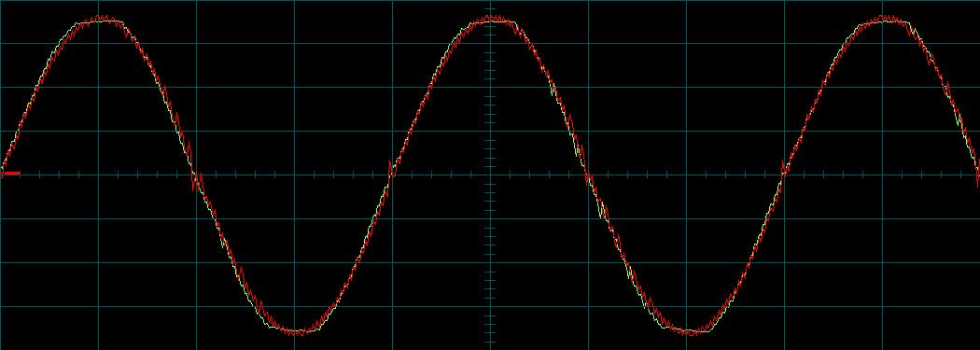Click the first falling zero crossing of the wave
This screenshot has height=350, width=980.
pos(195,175)
